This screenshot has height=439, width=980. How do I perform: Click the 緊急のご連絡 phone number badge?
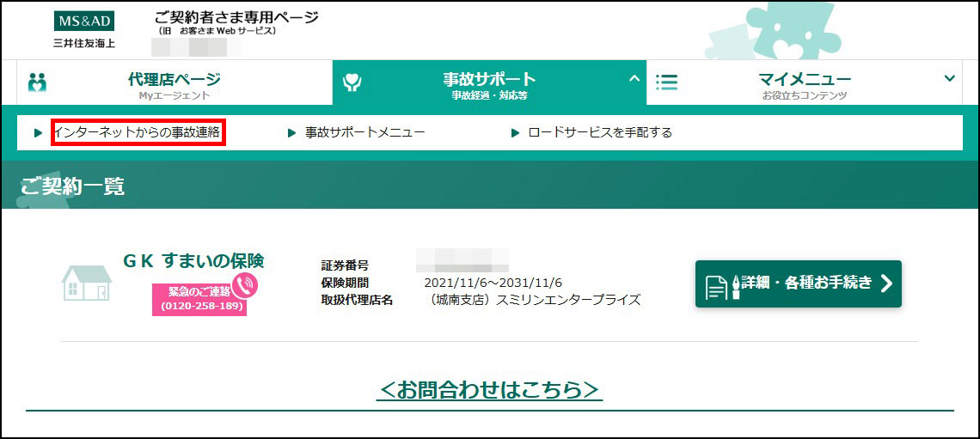(x=199, y=299)
